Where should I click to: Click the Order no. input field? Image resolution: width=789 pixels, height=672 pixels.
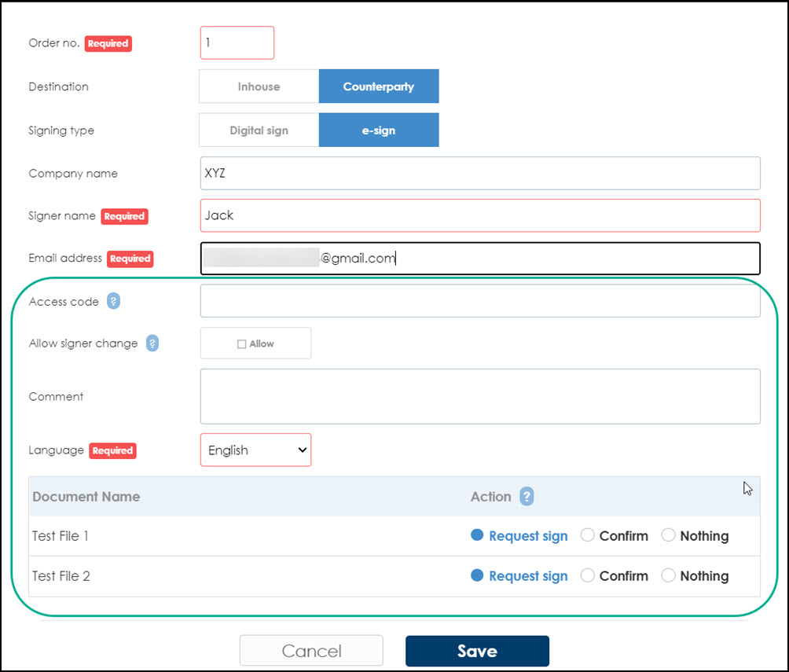tap(237, 43)
